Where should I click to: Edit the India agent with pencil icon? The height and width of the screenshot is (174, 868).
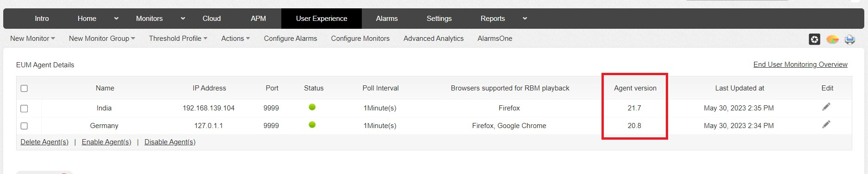[826, 107]
